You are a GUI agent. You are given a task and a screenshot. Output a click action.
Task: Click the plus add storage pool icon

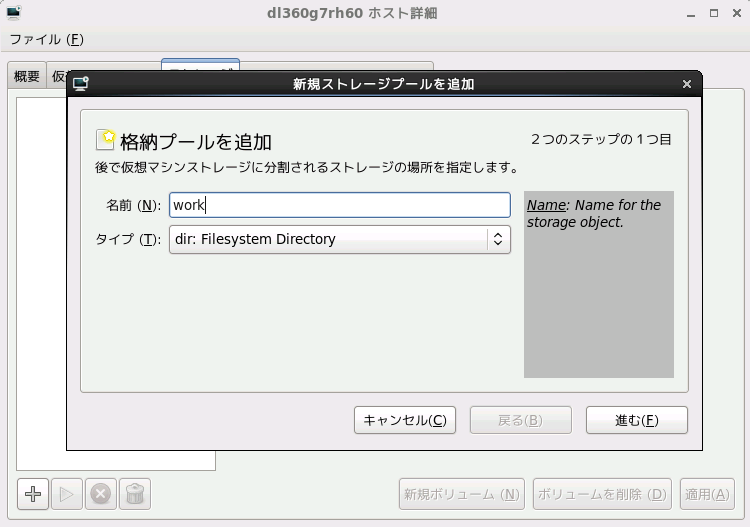[33, 494]
